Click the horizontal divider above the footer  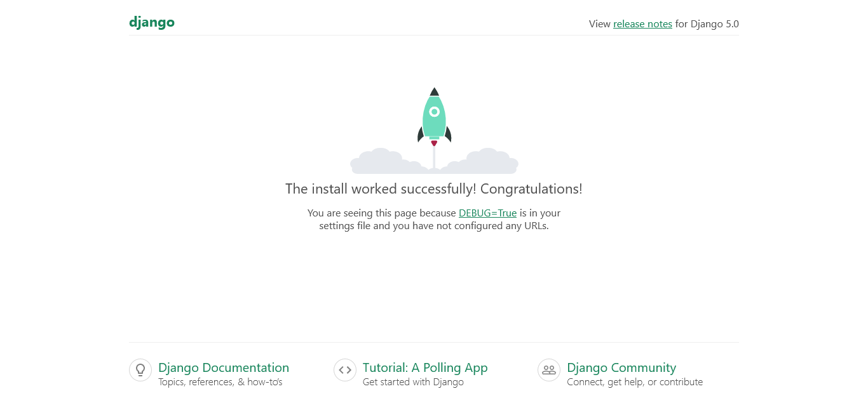click(x=434, y=340)
